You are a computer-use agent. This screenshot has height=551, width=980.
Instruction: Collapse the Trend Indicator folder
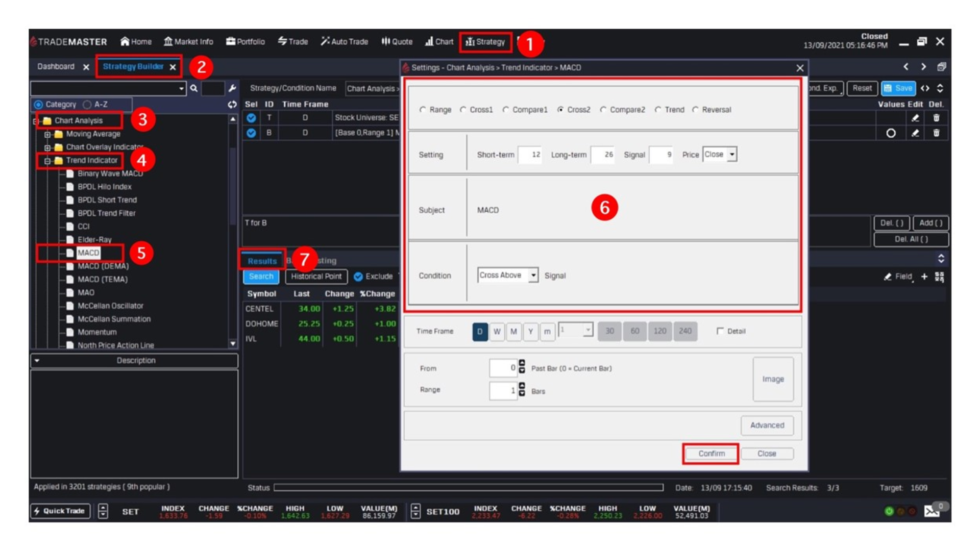pos(47,161)
